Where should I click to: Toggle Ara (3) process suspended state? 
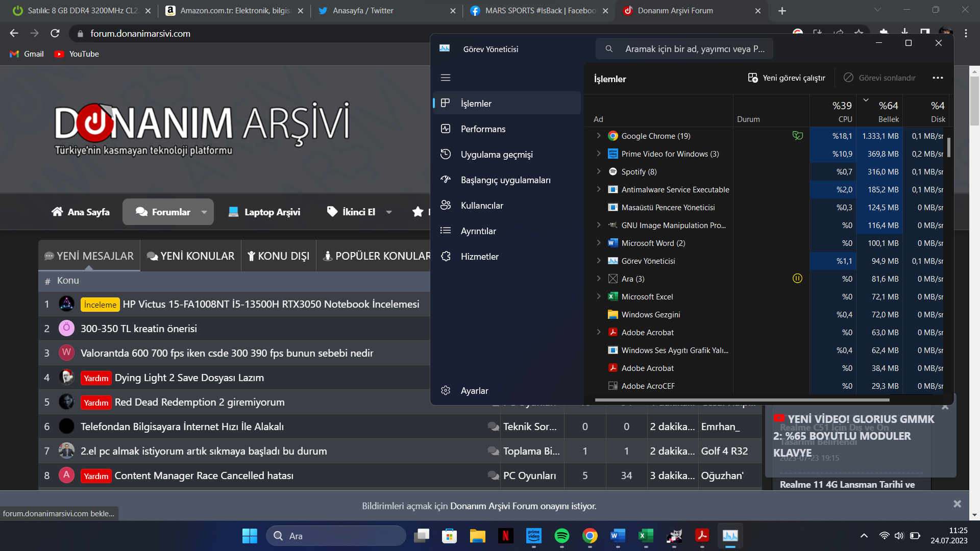(798, 278)
